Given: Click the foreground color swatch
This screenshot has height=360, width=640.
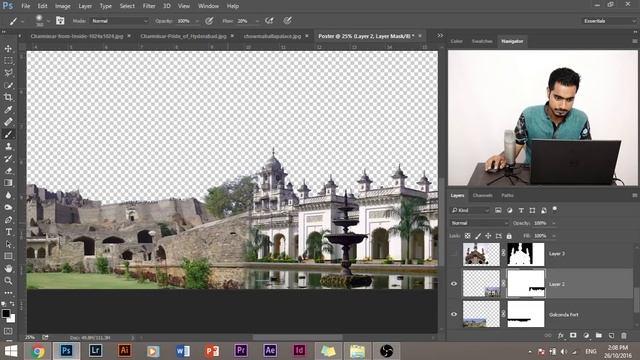Looking at the screenshot, I should (x=5, y=313).
